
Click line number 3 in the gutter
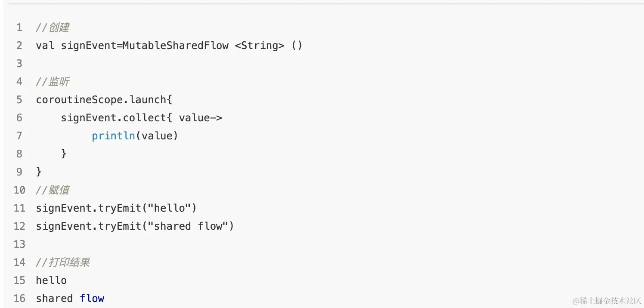[x=19, y=64]
